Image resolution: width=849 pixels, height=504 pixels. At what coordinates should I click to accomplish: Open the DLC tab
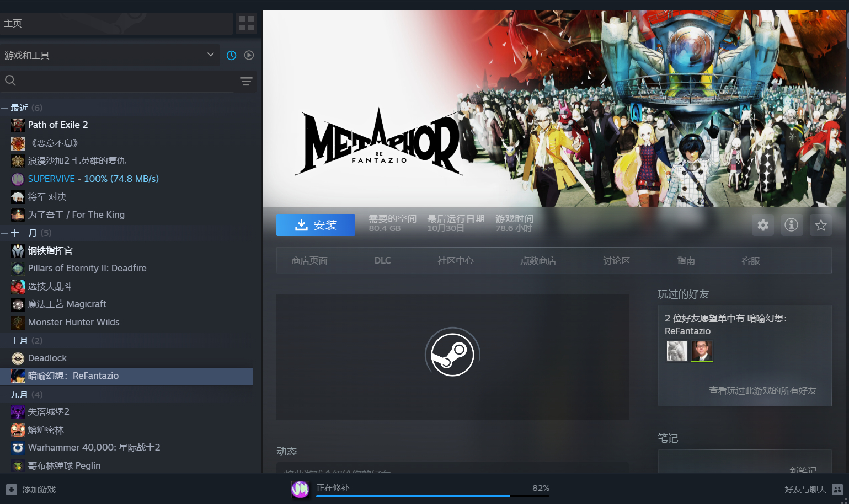(x=383, y=260)
